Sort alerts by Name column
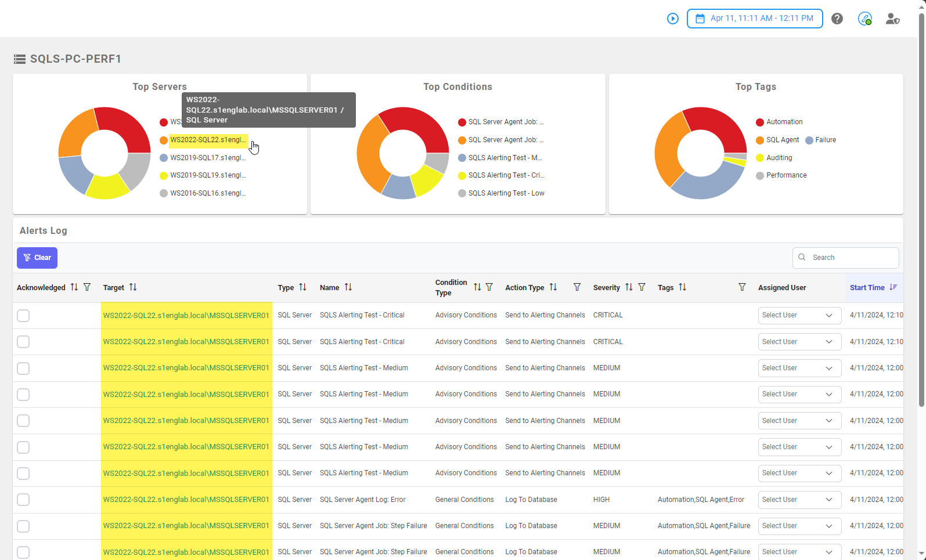This screenshot has width=926, height=560. [x=348, y=287]
